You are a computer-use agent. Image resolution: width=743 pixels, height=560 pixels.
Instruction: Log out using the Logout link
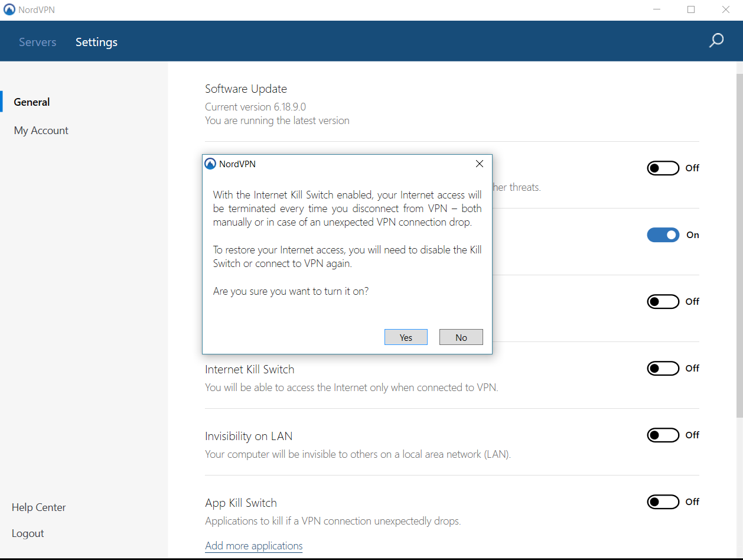(x=28, y=533)
